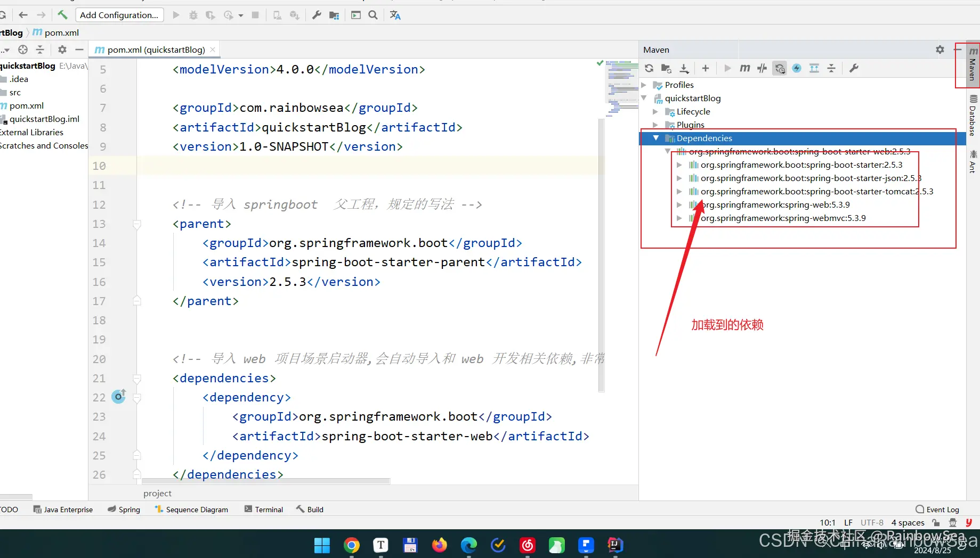Open Maven Settings wrench icon
Viewport: 980px width, 558px height.
[x=854, y=68]
